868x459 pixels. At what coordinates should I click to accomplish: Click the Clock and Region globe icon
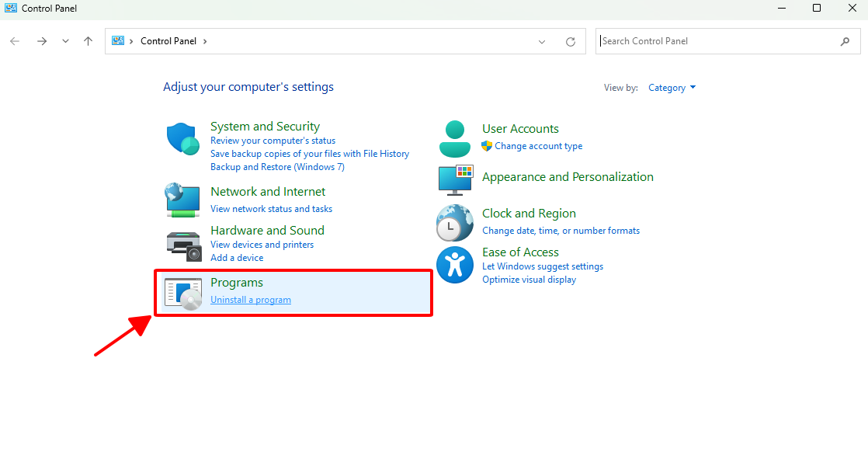click(454, 224)
